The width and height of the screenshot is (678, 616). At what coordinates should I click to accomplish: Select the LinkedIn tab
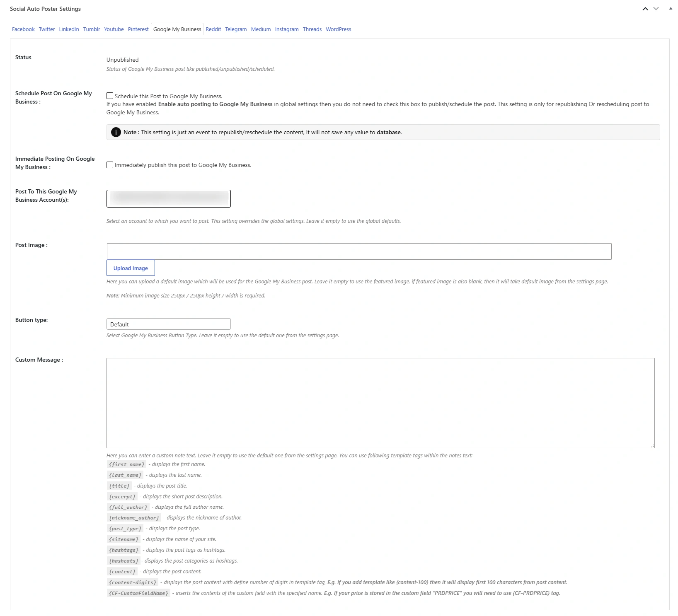click(69, 29)
